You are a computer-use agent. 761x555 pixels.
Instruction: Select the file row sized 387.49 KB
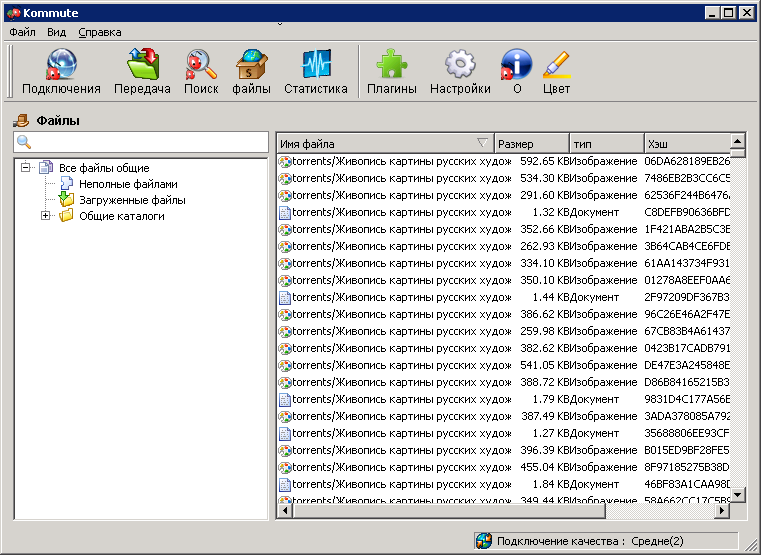504,416
